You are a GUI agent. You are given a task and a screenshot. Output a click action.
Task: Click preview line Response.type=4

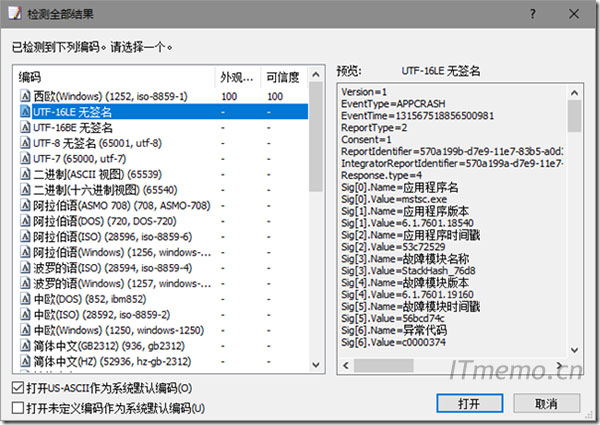point(381,175)
